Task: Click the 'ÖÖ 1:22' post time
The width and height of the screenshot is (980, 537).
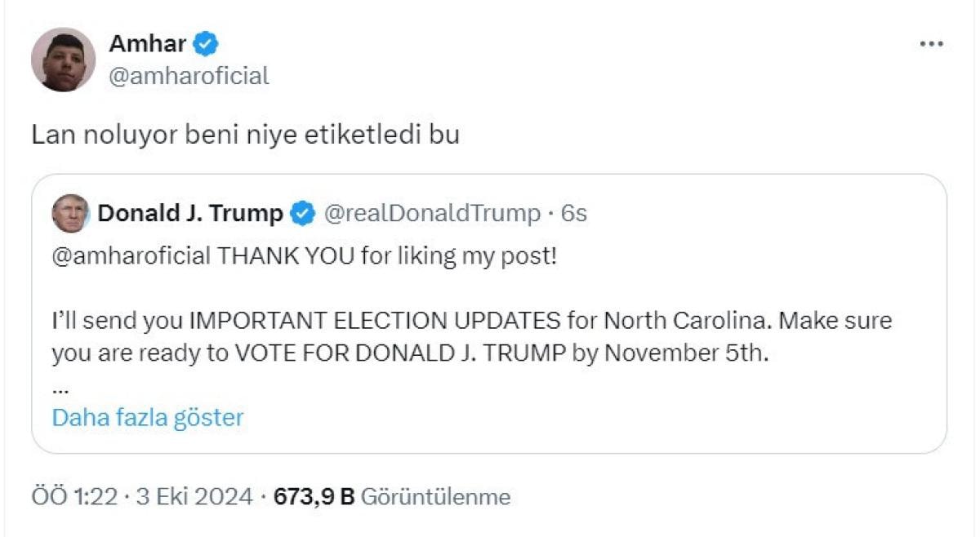Action: point(74,496)
